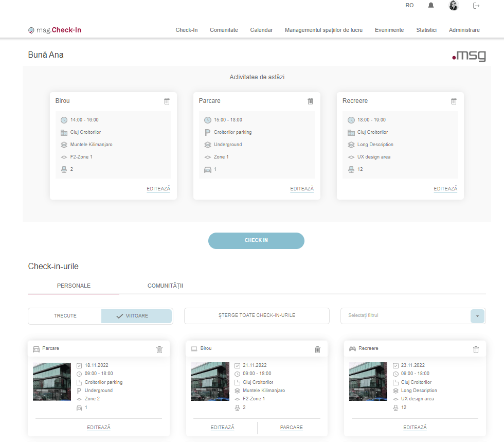Open the Calendar menu item
Screen dimensions: 504x442
pos(261,30)
